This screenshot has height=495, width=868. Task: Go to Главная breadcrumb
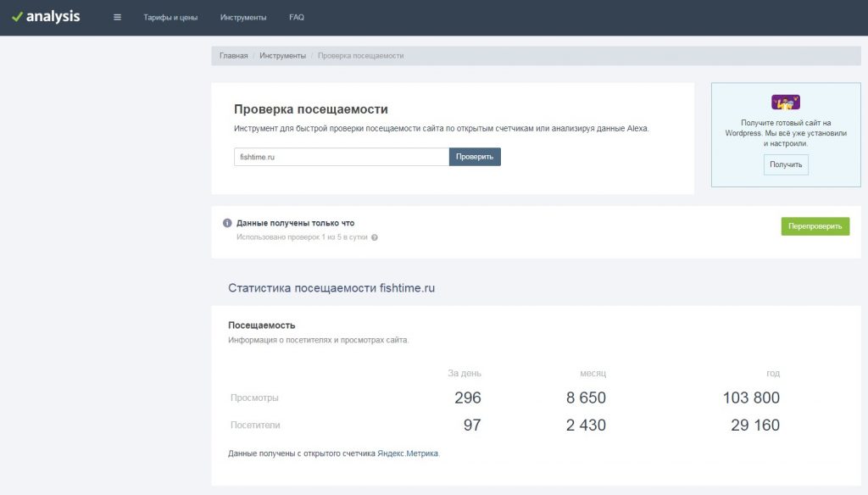234,55
